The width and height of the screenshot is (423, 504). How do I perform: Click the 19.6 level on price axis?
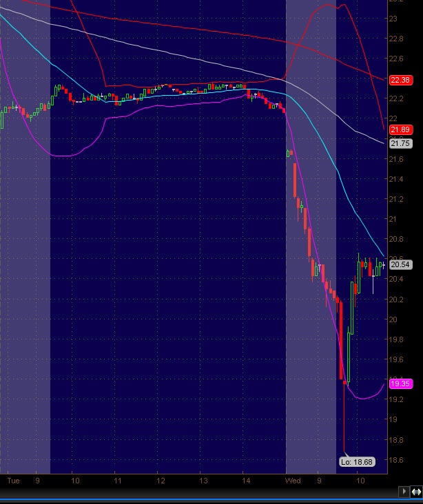tap(397, 359)
